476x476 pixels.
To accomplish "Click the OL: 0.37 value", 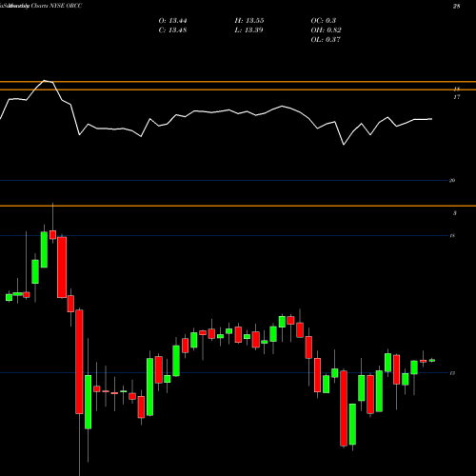I will click(326, 40).
